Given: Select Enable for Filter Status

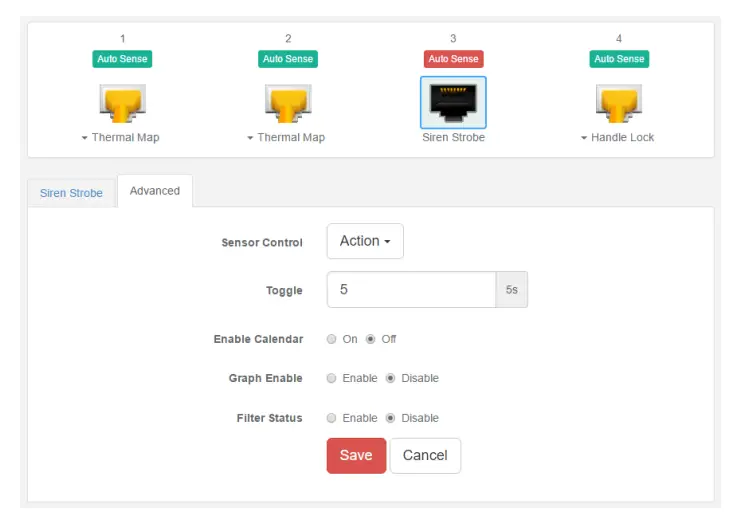Looking at the screenshot, I should click(332, 418).
